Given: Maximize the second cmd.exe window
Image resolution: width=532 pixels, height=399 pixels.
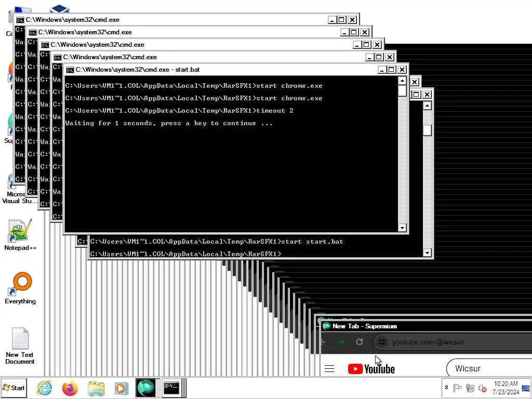Looking at the screenshot, I should pos(354,32).
